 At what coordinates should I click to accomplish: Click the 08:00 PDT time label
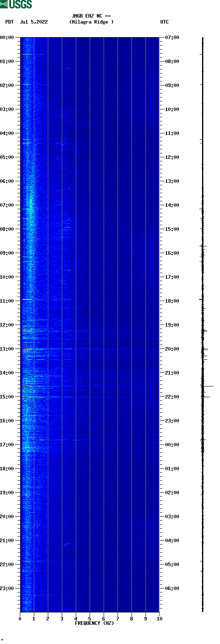pyautogui.click(x=7, y=229)
